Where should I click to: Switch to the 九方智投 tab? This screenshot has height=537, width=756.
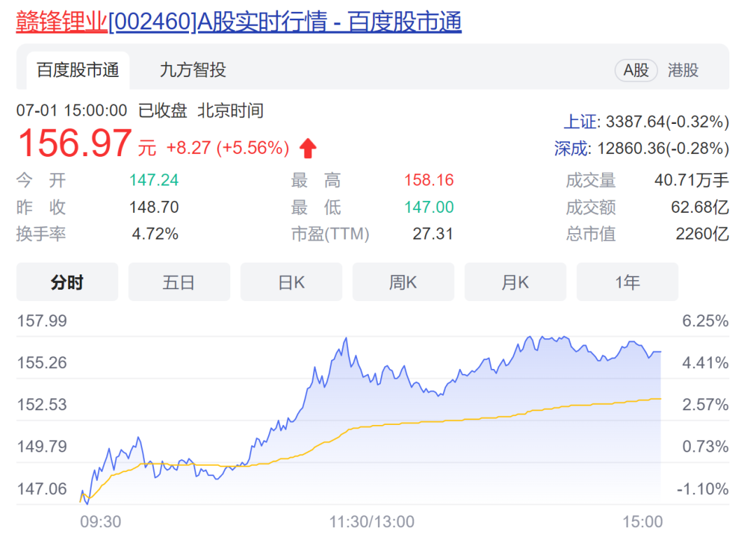tap(192, 70)
